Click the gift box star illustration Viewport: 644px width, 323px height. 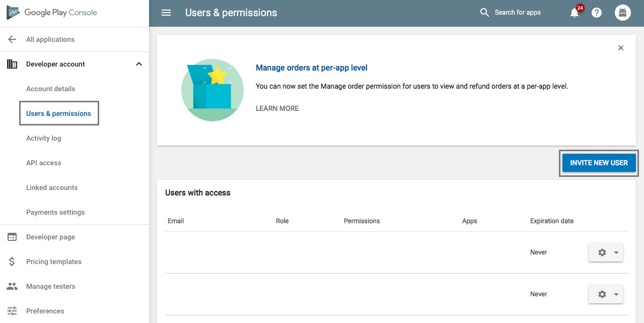click(212, 89)
